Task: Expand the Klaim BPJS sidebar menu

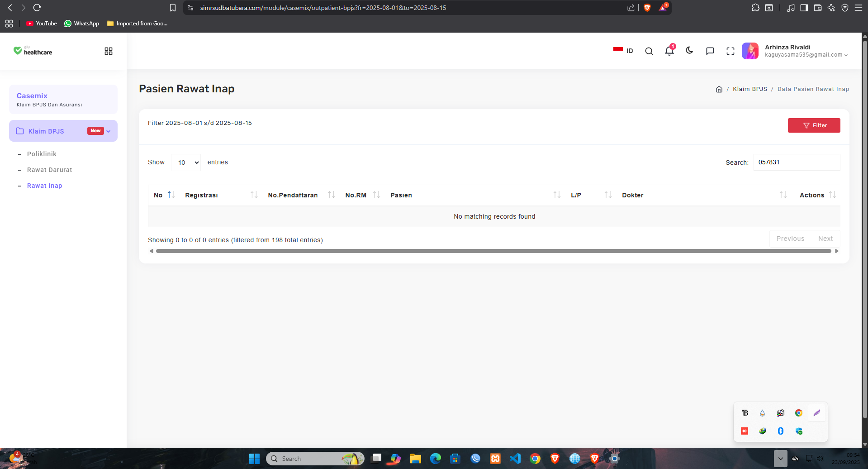Action: pyautogui.click(x=63, y=131)
